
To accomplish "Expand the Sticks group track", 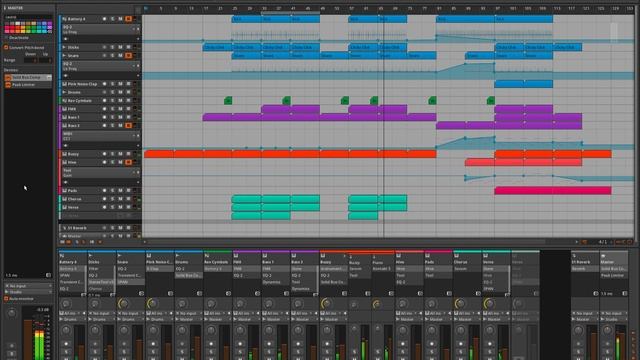I will (x=64, y=47).
